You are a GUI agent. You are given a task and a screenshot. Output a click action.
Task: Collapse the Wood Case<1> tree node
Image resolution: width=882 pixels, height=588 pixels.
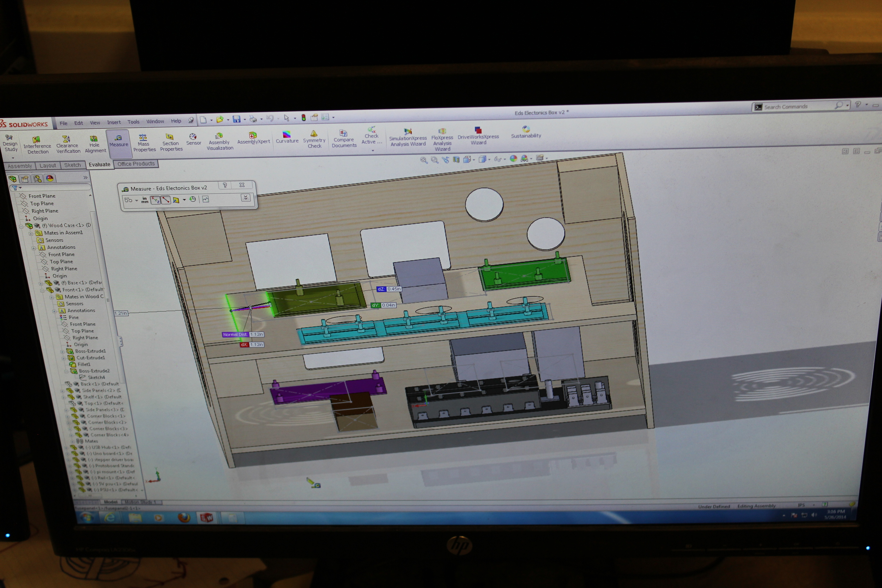(x=21, y=226)
